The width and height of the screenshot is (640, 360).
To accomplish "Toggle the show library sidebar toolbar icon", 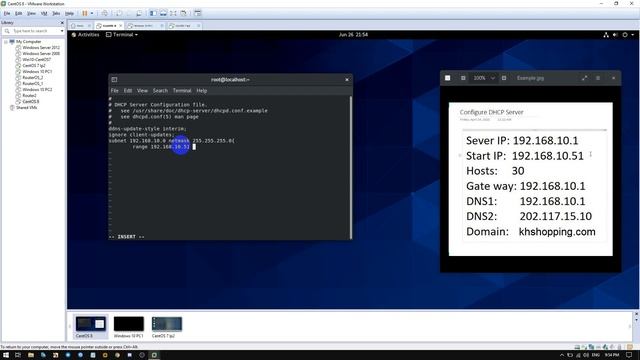I will [x=153, y=13].
